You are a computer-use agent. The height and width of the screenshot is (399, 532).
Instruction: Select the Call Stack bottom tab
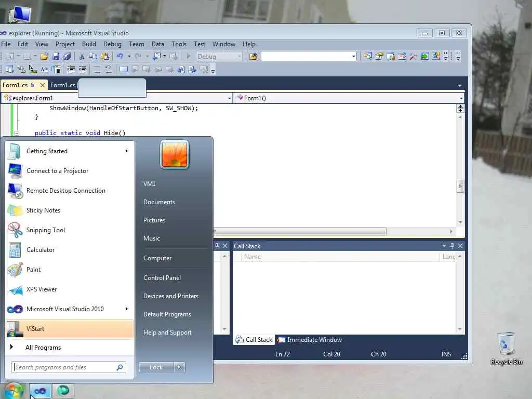(x=254, y=340)
